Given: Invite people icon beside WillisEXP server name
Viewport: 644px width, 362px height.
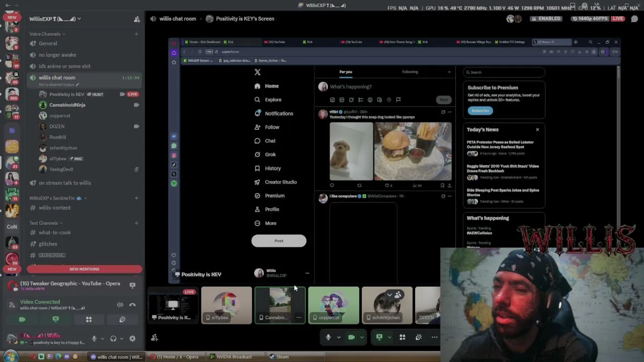Looking at the screenshot, I should click(x=137, y=19).
